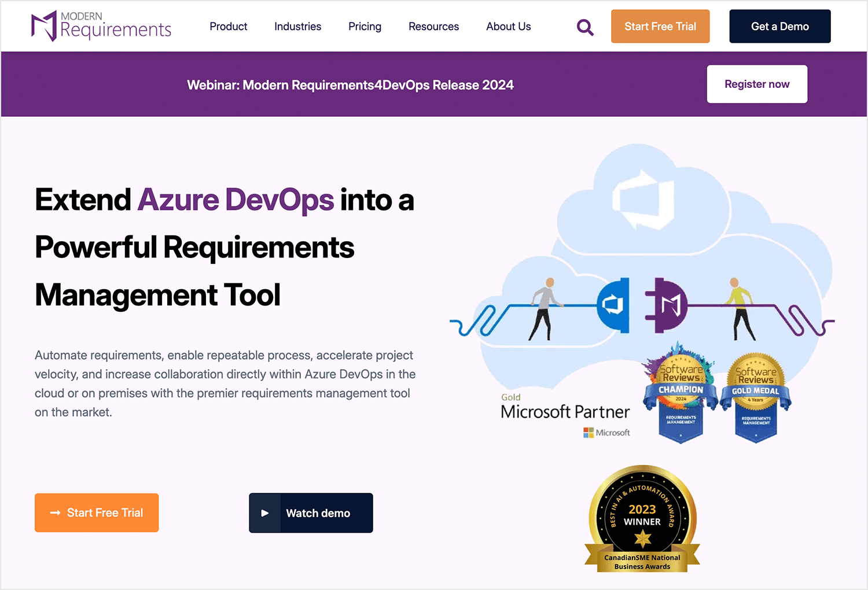Click the Gold Microsoft Partner logo
Screen dimensions: 868x590
click(565, 415)
